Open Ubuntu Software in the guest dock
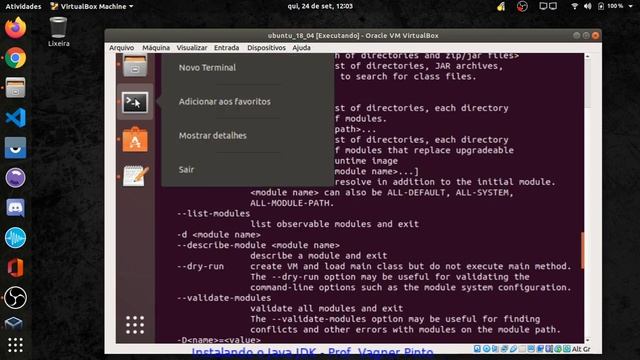The image size is (640, 360). pos(135,140)
